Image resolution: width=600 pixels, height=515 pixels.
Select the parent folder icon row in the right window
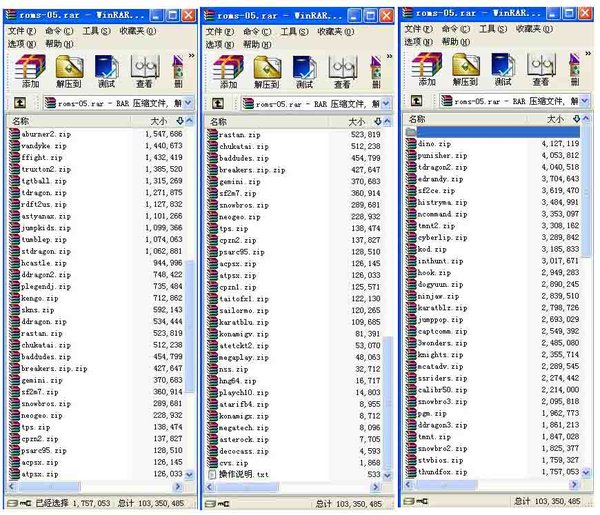[x=492, y=132]
